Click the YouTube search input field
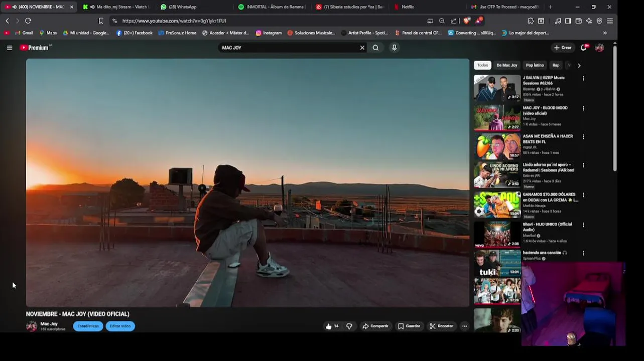Screen dimensions: 644x361 289,48
